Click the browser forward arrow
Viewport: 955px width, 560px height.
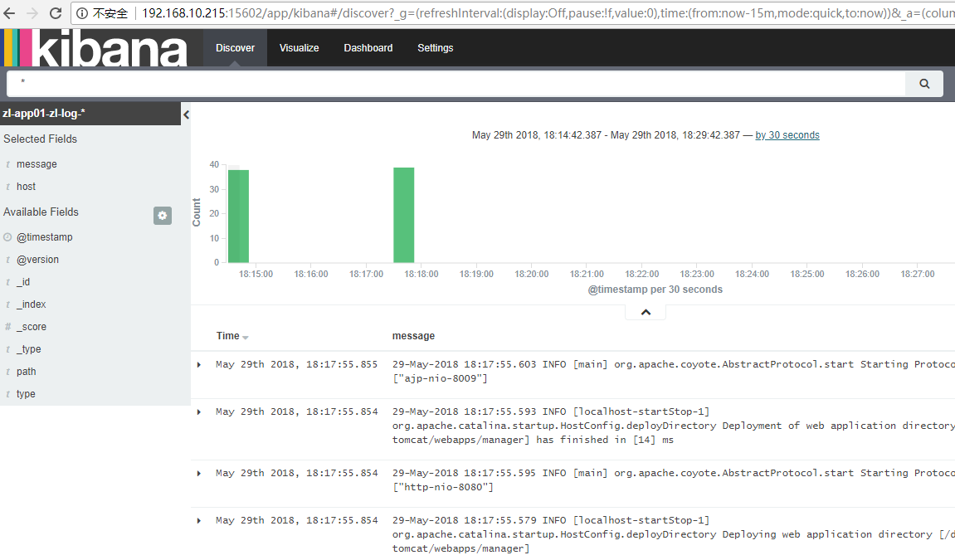coord(32,12)
